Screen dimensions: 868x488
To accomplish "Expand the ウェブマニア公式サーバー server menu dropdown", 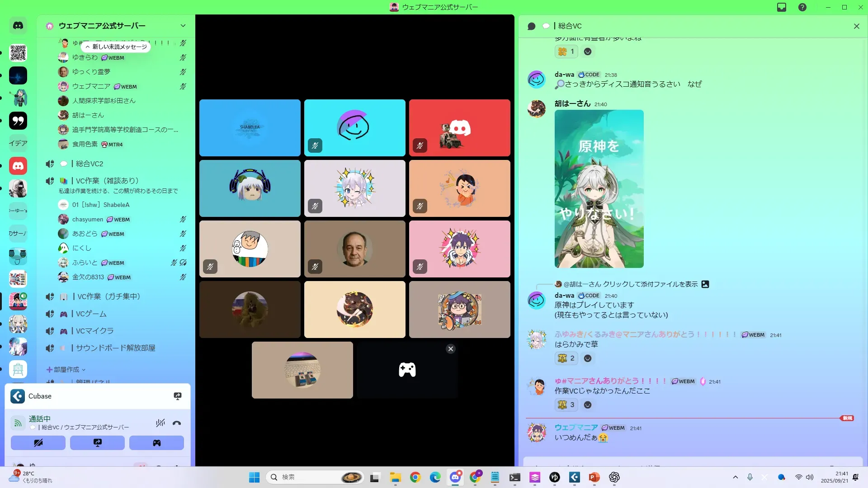I will [x=183, y=26].
